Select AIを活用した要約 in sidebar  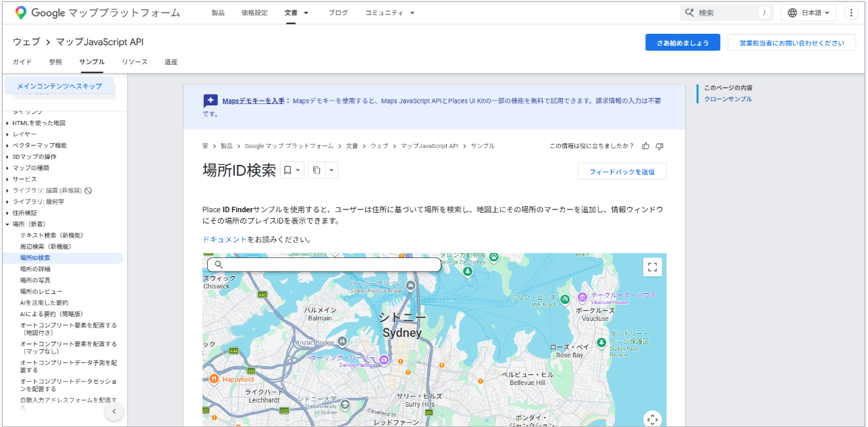point(44,303)
